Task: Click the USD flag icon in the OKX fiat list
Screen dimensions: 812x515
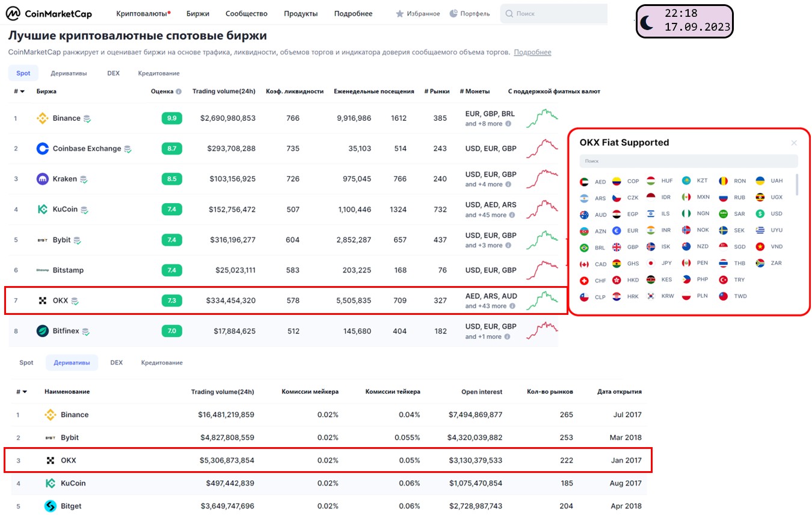Action: click(760, 213)
